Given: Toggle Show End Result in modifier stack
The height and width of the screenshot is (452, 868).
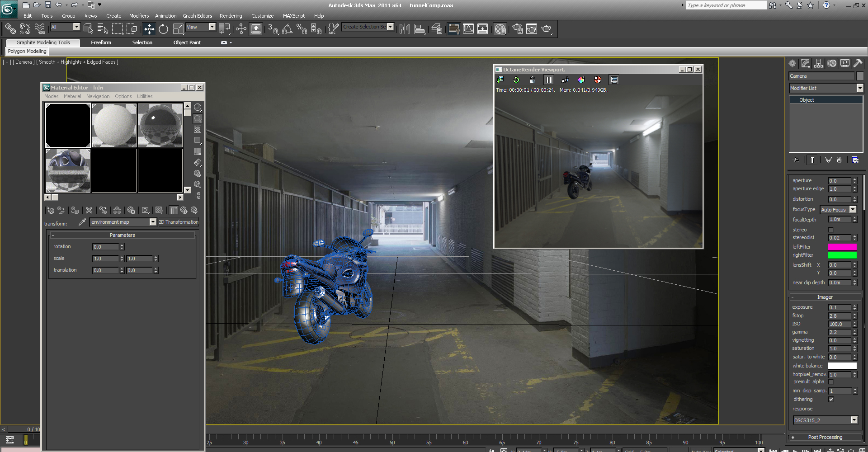Looking at the screenshot, I should click(x=812, y=160).
